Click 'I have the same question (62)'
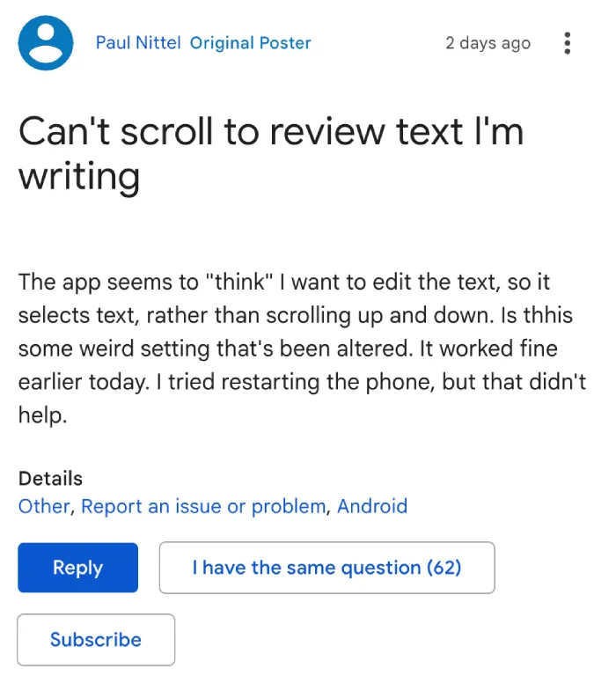This screenshot has width=616, height=683. (x=327, y=568)
